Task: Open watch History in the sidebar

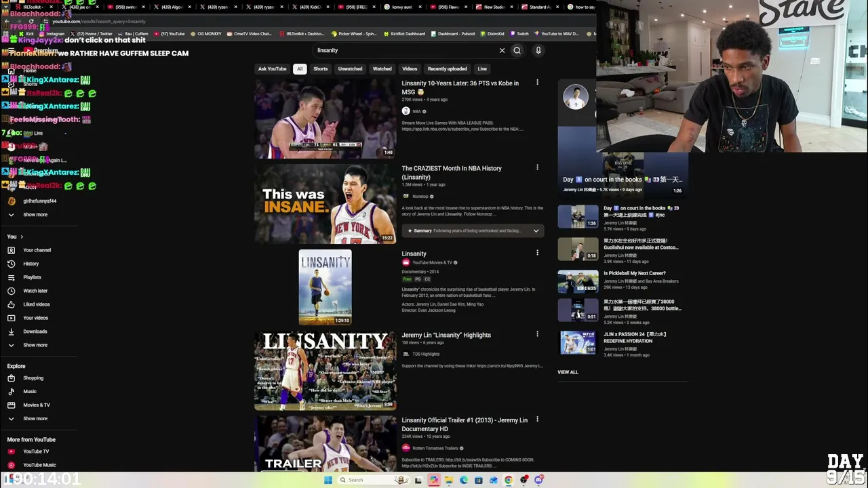Action: coord(23,264)
